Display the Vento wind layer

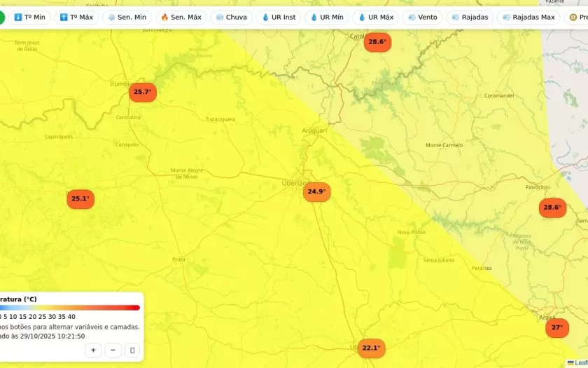point(422,17)
